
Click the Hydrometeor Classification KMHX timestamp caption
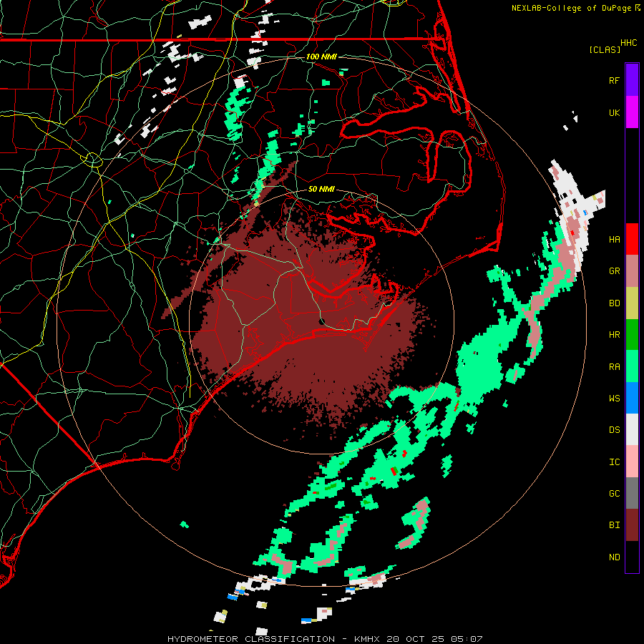pyautogui.click(x=325, y=639)
